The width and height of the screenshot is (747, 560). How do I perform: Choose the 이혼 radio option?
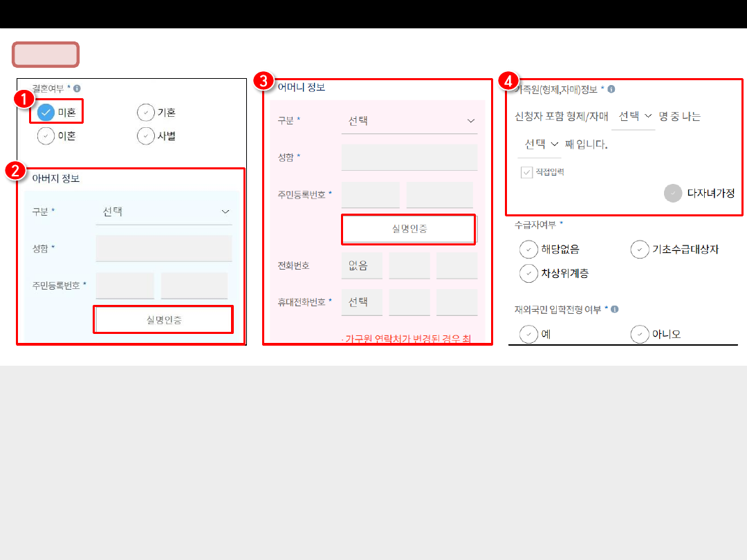point(46,136)
